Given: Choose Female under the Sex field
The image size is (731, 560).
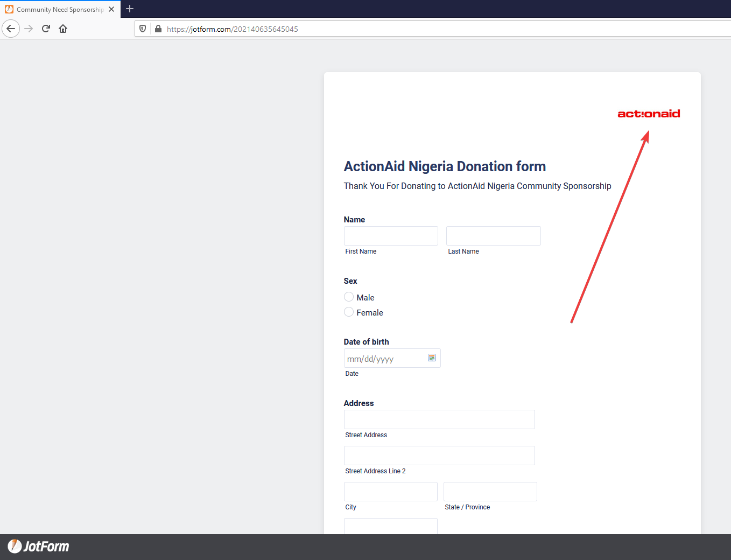Looking at the screenshot, I should (348, 312).
